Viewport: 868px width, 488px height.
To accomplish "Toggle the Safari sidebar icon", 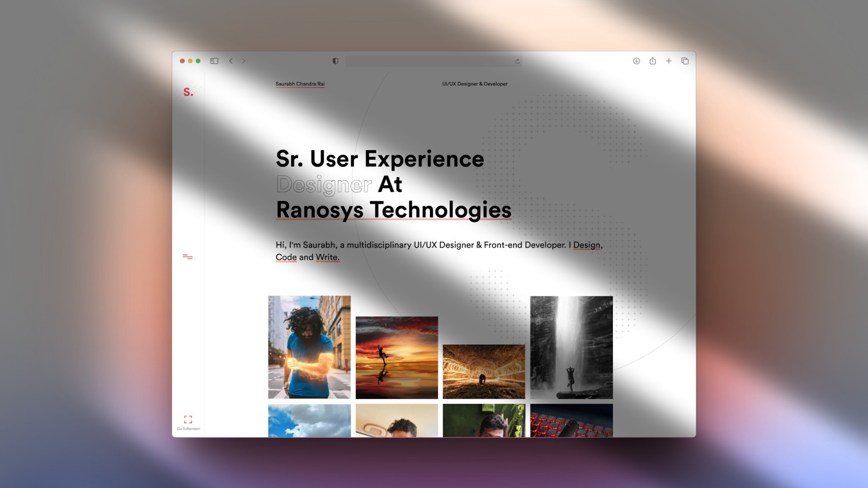I will (214, 61).
